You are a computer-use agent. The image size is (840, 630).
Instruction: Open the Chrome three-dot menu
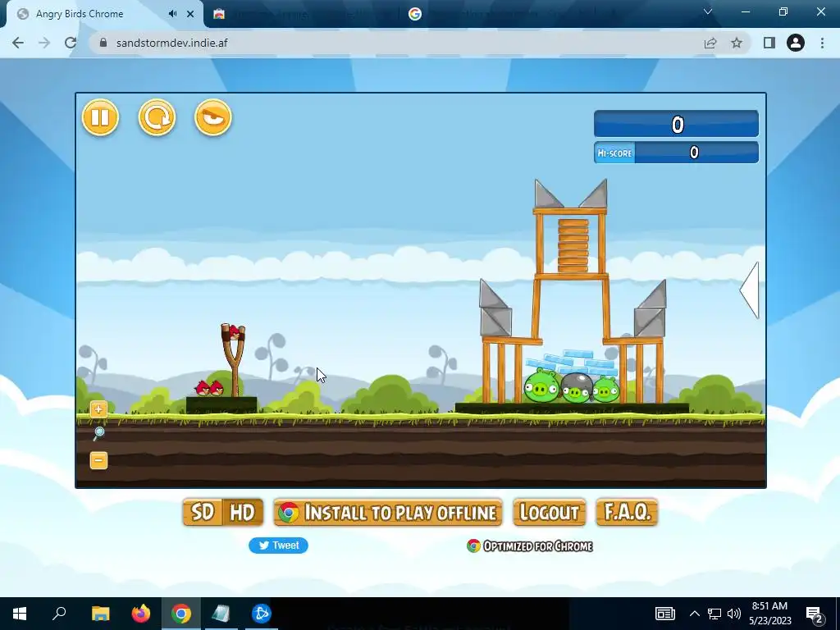point(822,43)
